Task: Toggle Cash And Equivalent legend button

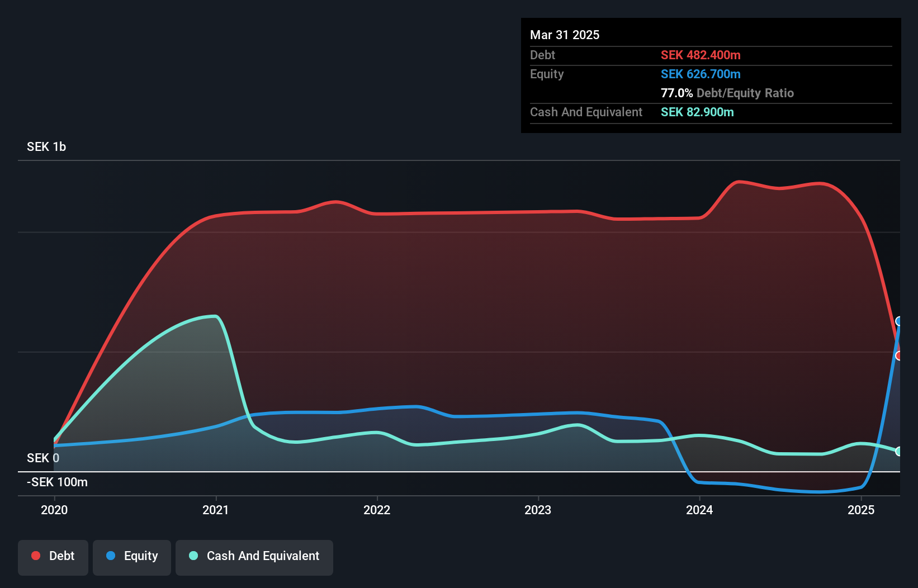Action: click(x=254, y=557)
